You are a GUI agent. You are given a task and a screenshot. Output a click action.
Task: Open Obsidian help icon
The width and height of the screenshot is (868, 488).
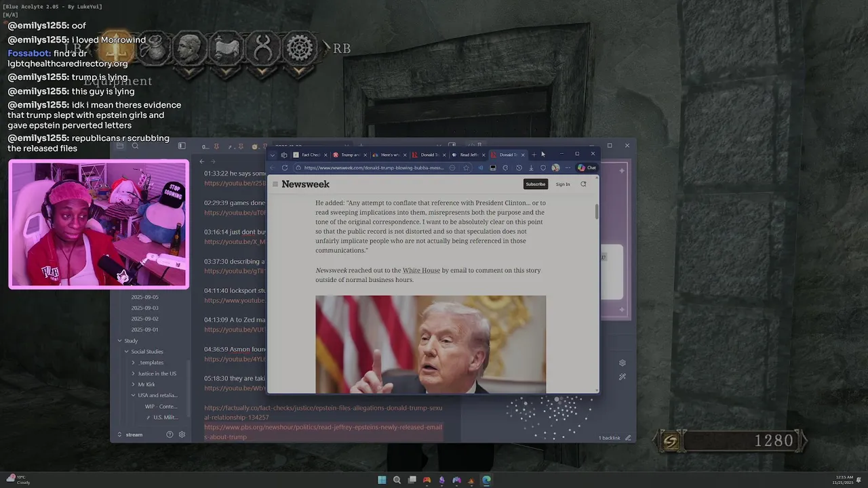coord(170,434)
